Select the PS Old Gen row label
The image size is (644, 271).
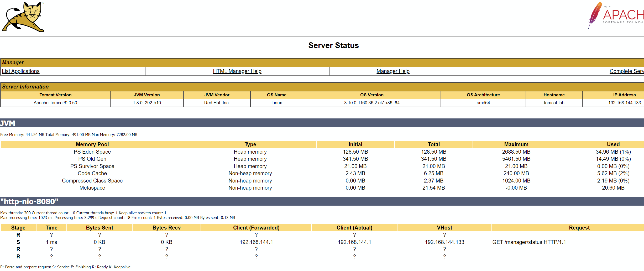point(92,159)
